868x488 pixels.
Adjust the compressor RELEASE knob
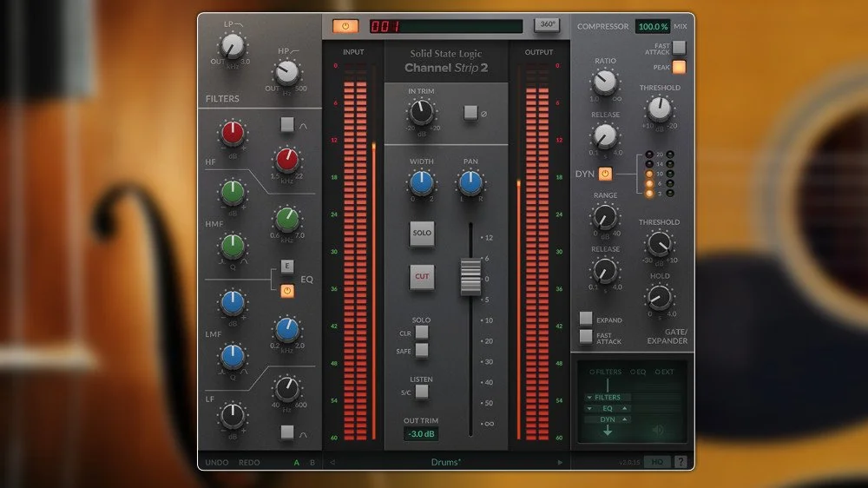pos(604,135)
